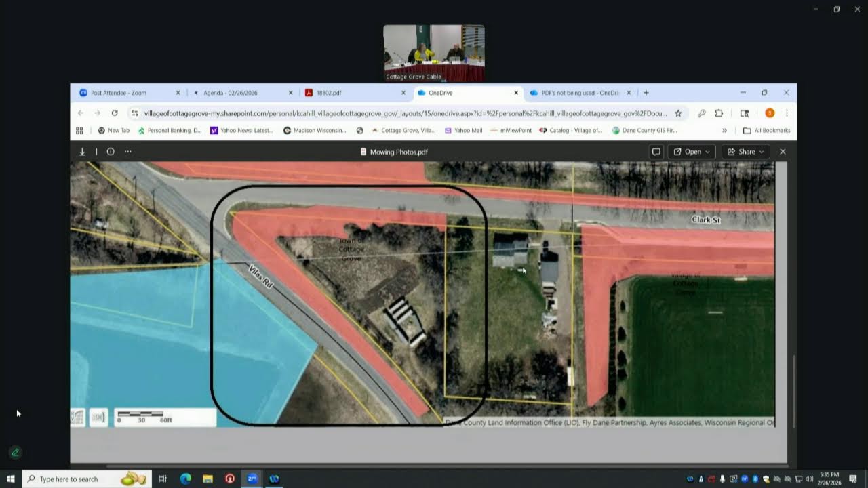Open Microsoft Edge from taskbar
This screenshot has height=488, width=868.
[185, 479]
